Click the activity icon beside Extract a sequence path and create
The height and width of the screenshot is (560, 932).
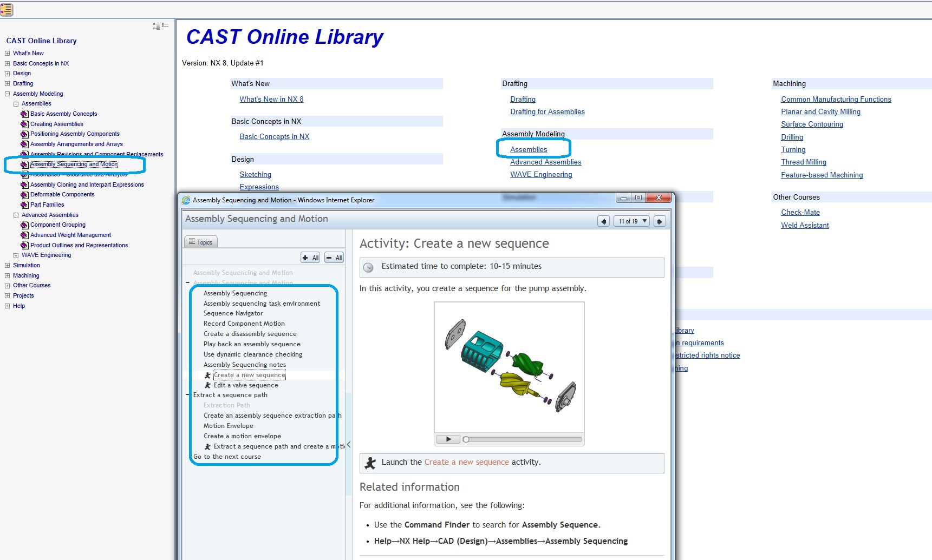207,446
